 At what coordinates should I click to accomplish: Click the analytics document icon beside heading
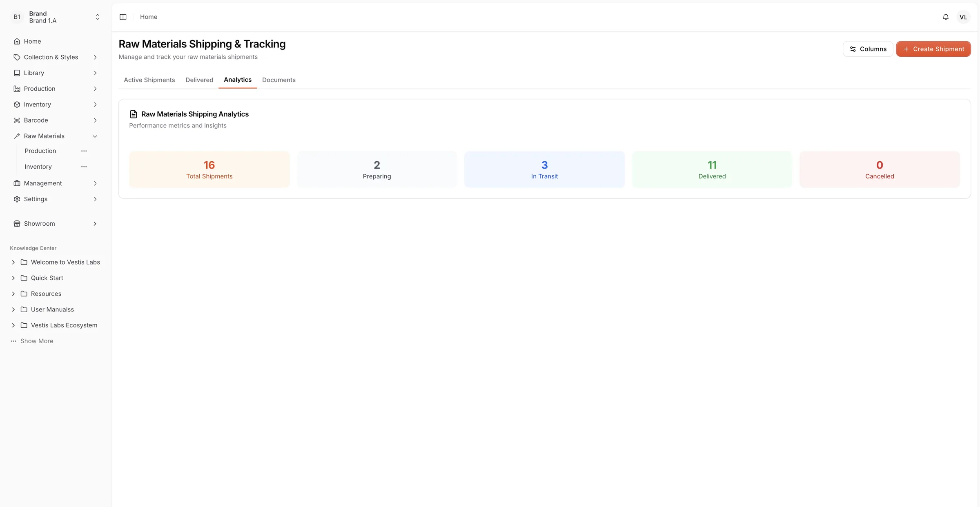(x=133, y=114)
